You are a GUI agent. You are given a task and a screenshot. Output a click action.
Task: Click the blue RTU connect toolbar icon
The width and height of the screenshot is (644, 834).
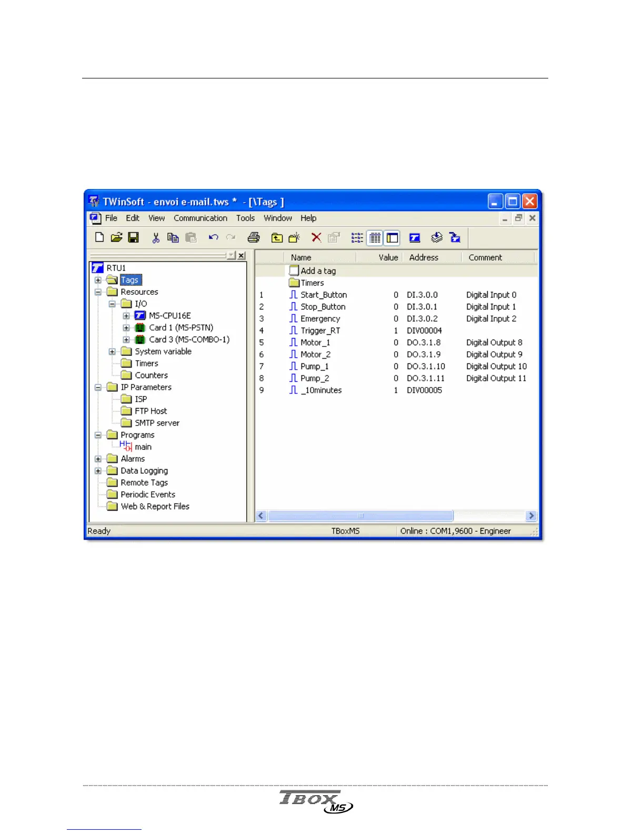click(x=415, y=237)
